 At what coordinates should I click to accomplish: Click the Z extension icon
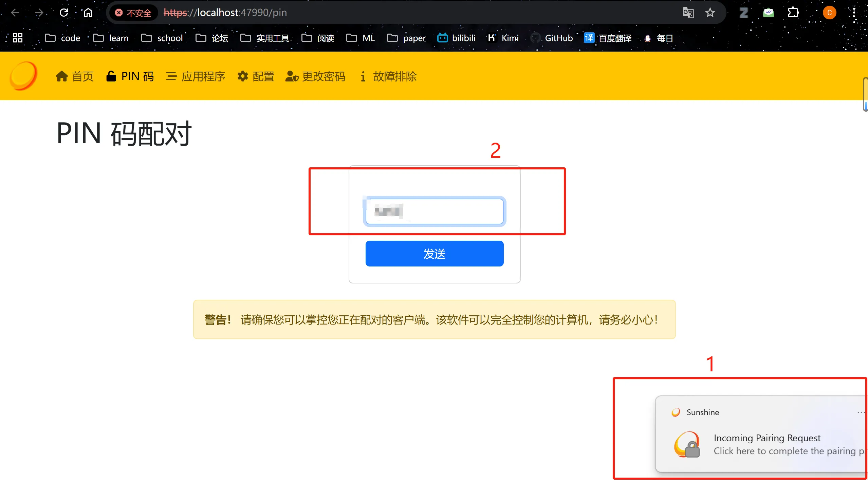pyautogui.click(x=744, y=13)
